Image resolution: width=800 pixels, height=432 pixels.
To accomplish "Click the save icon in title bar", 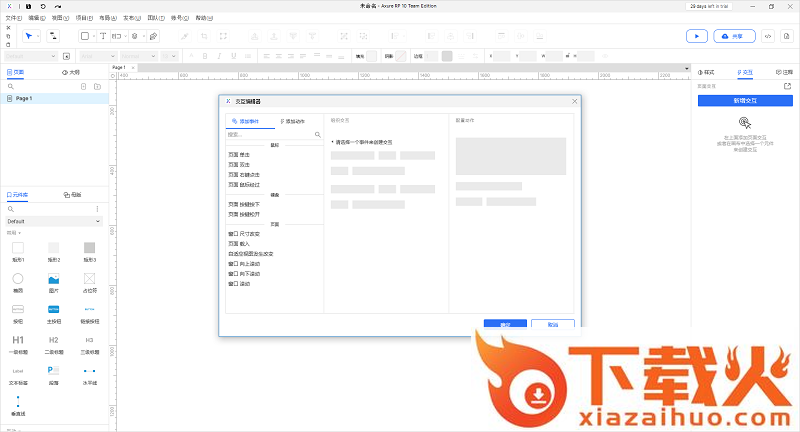I will 28,6.
